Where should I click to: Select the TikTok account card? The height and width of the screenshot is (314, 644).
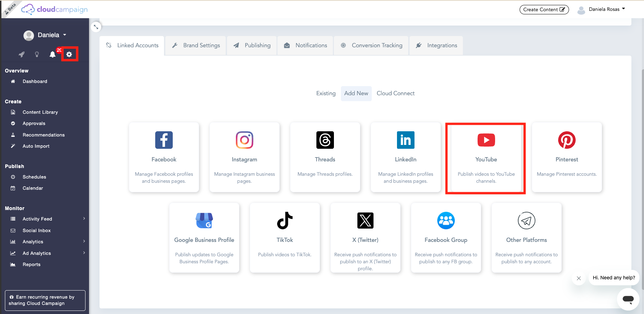click(285, 238)
